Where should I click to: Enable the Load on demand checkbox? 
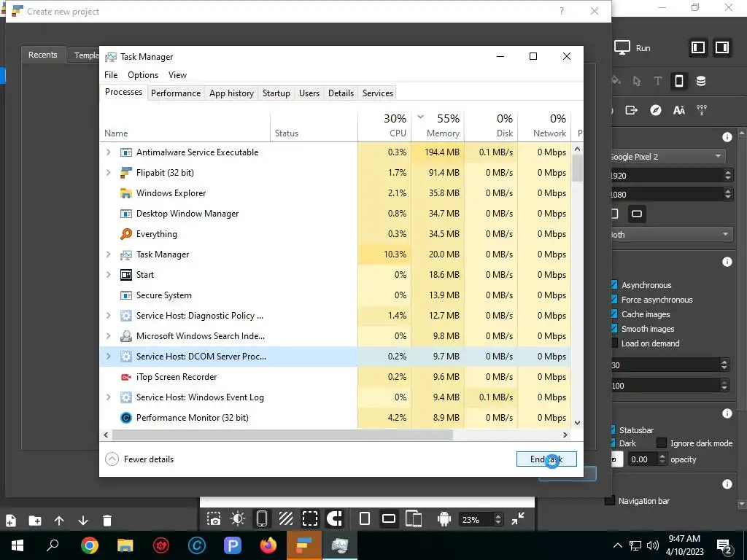click(614, 343)
